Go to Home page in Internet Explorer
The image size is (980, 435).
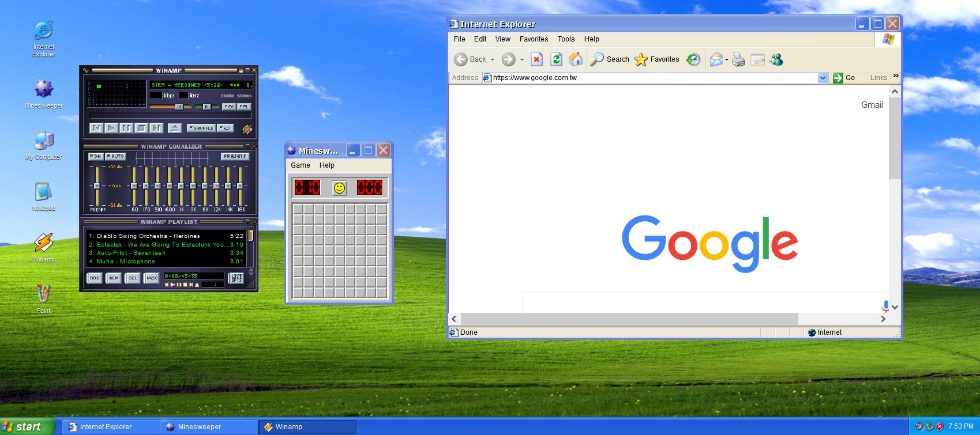[x=576, y=59]
